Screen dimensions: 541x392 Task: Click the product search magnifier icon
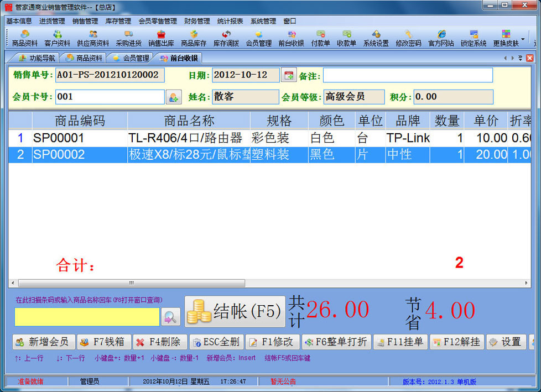click(x=170, y=316)
